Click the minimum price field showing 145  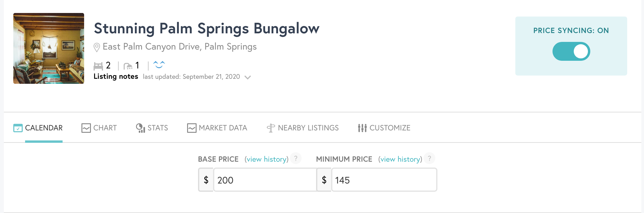coord(384,180)
